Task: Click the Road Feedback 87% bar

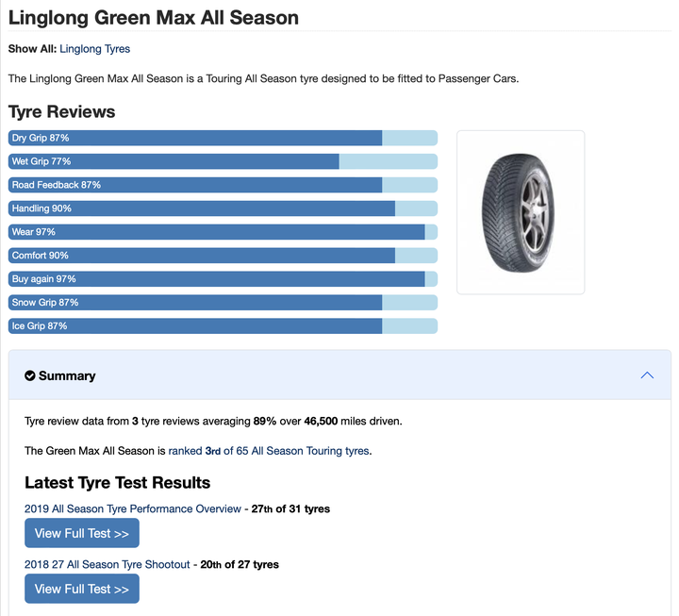Action: 223,185
